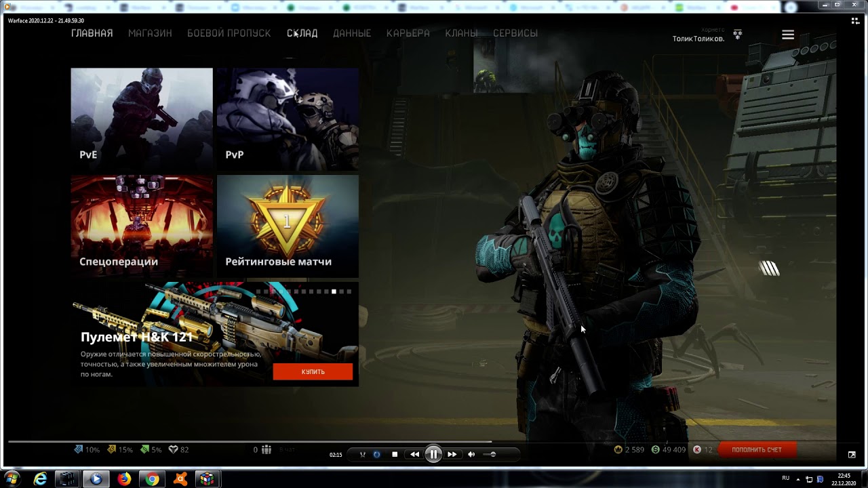Viewport: 868px width, 488px height.
Task: Switch to now playing mini view icon
Action: (856, 21)
